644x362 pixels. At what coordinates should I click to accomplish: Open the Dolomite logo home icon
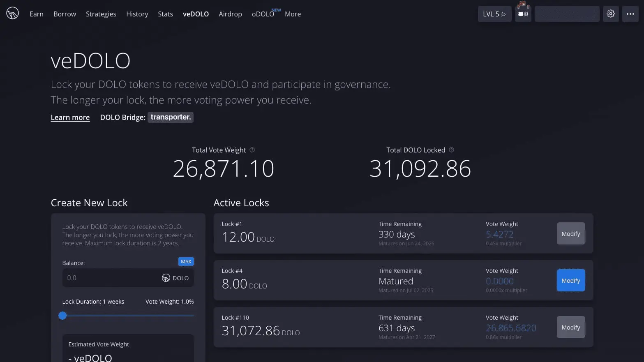click(12, 14)
